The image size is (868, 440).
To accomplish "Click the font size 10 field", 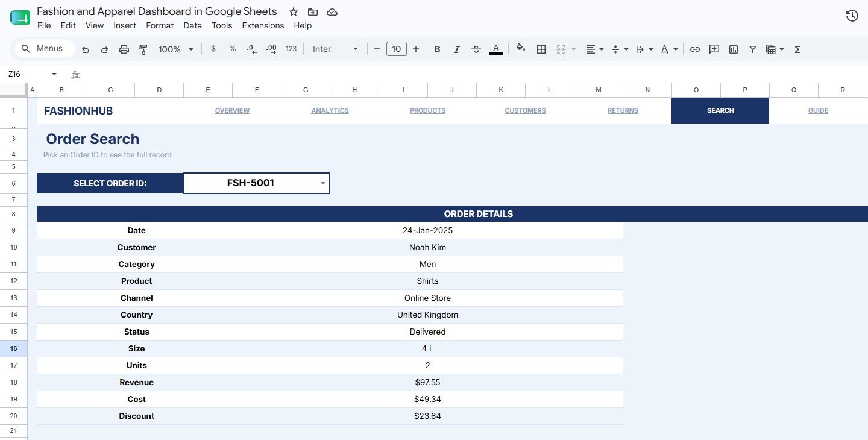I will click(396, 49).
